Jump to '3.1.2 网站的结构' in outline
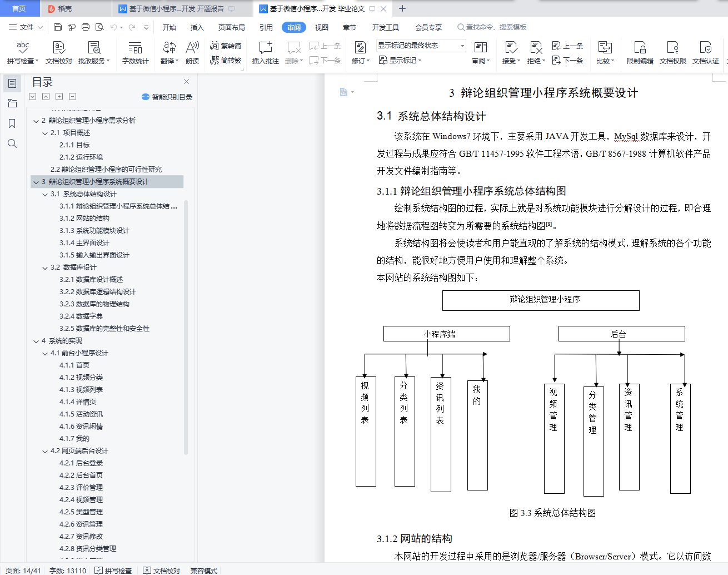This screenshot has height=575, width=728. click(x=84, y=219)
